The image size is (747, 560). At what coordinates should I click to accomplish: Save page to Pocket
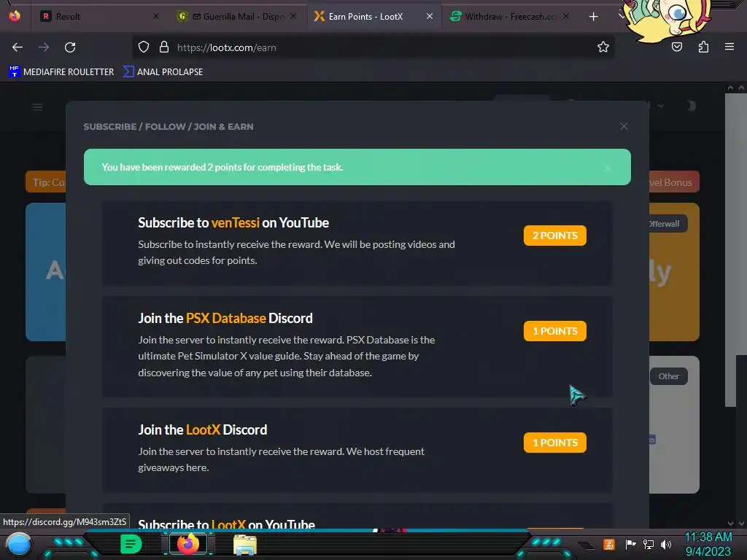coord(677,47)
